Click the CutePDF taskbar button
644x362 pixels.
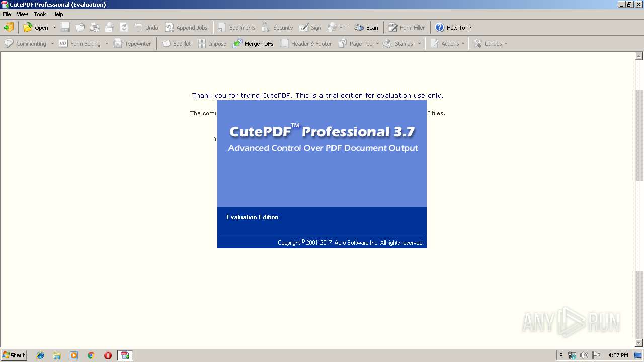125,355
